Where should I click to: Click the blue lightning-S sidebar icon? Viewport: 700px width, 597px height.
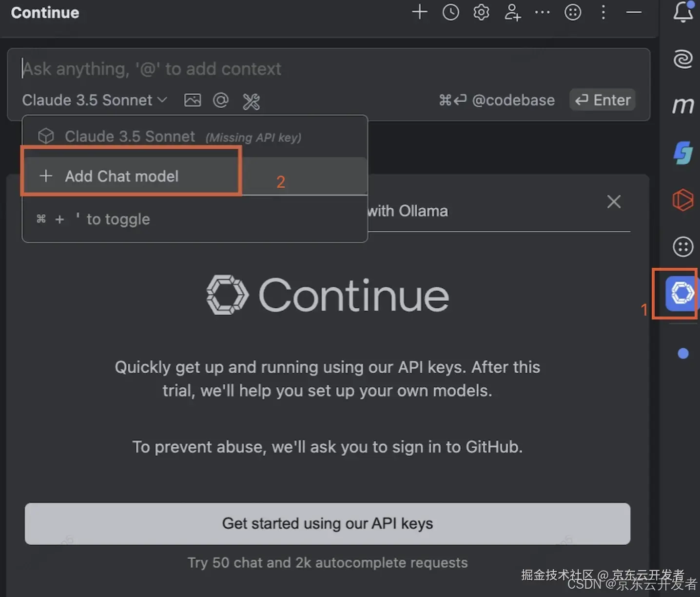click(683, 152)
